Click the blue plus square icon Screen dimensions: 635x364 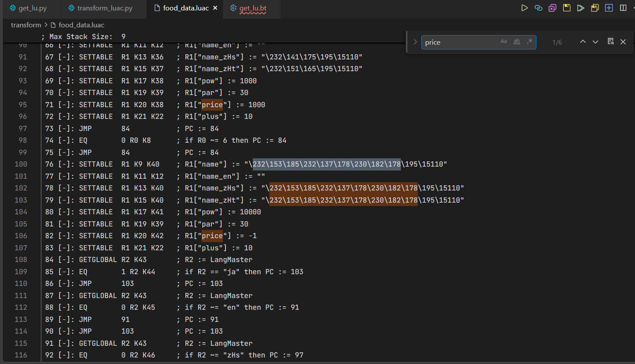click(609, 8)
